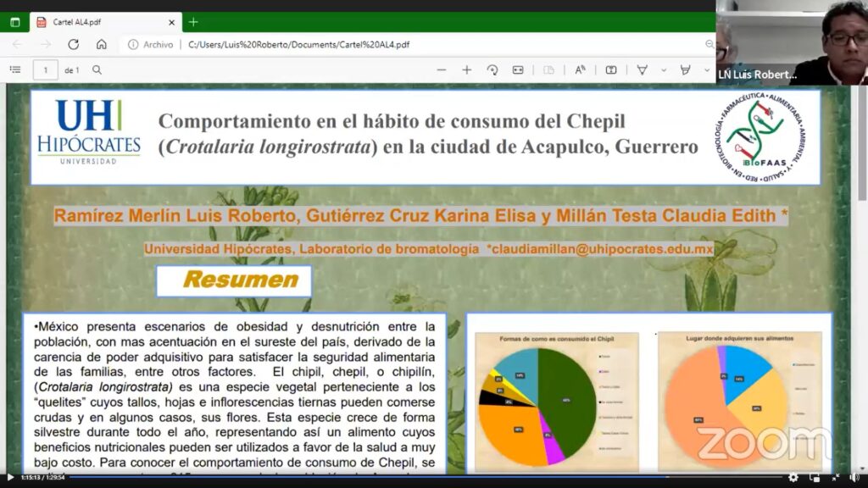Zoom out of the PDF
868x488 pixels.
coord(442,69)
